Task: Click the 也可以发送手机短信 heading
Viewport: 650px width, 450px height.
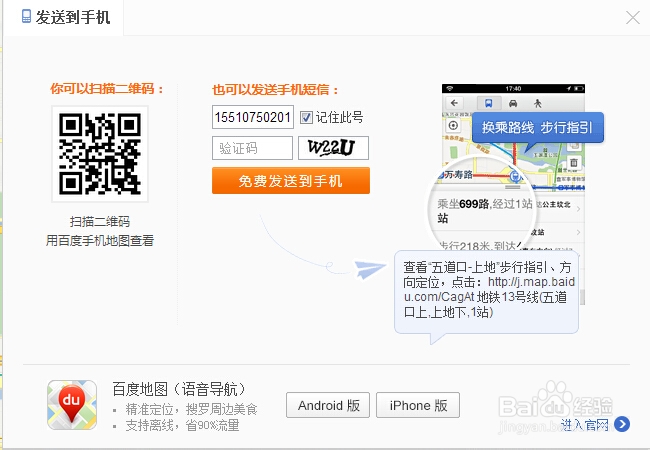Action: point(276,90)
